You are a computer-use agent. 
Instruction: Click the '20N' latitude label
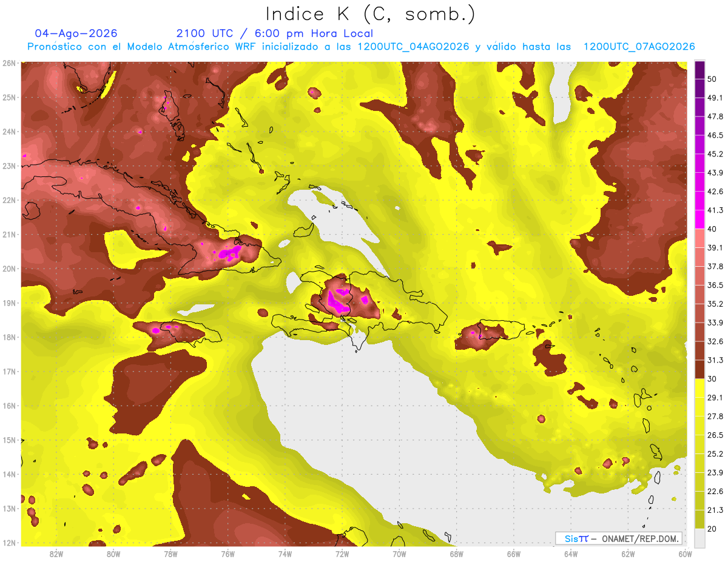click(9, 269)
